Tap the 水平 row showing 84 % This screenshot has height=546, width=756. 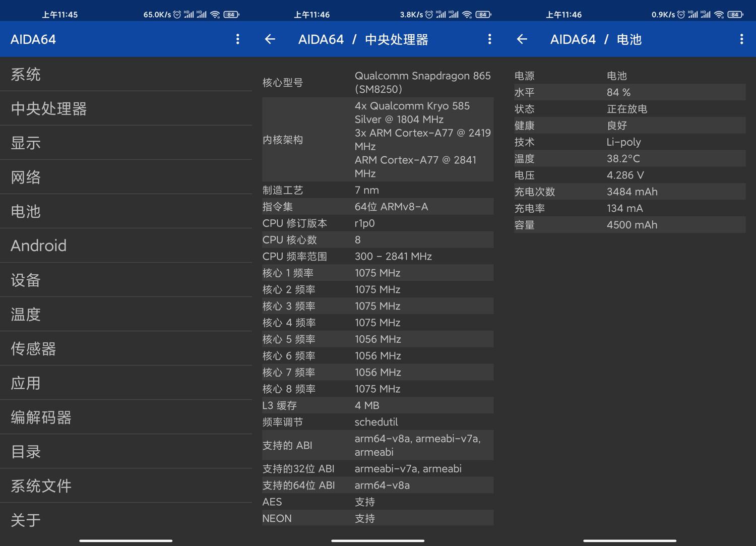click(x=628, y=92)
